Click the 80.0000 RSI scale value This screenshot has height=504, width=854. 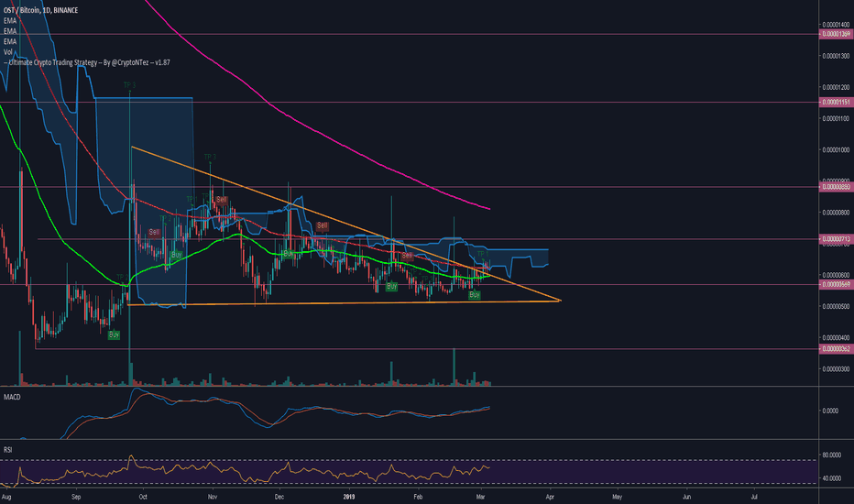point(830,455)
